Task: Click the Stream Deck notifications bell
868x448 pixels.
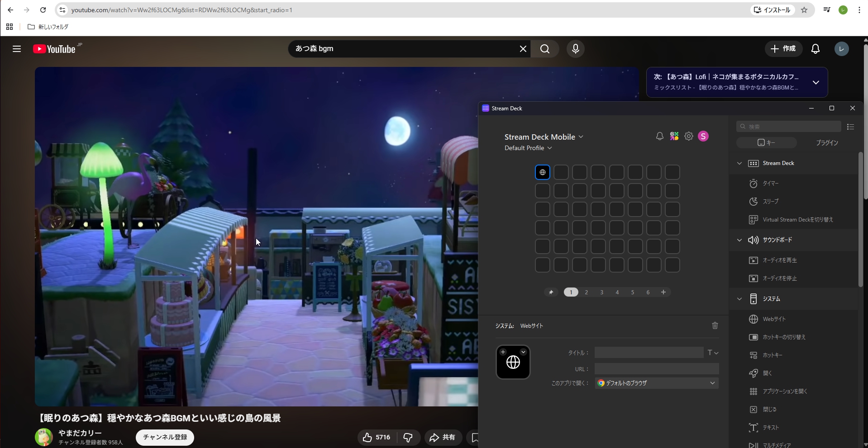Action: tap(659, 136)
